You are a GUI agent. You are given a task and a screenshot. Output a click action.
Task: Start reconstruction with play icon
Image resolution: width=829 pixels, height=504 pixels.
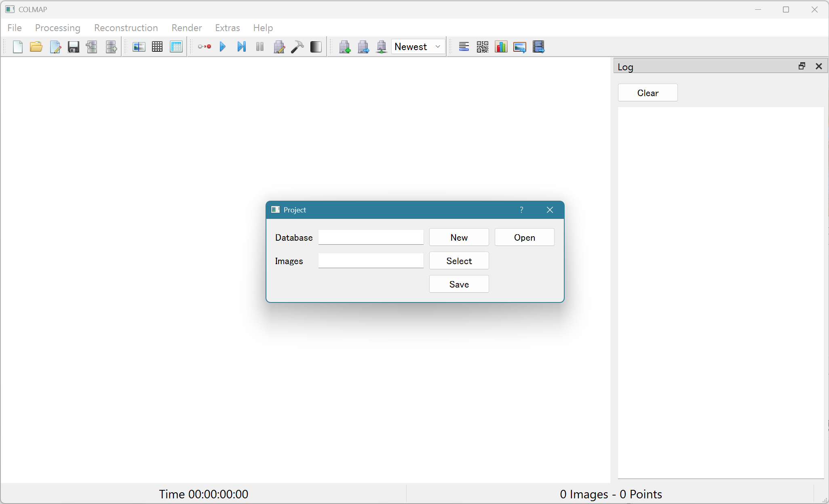point(223,47)
